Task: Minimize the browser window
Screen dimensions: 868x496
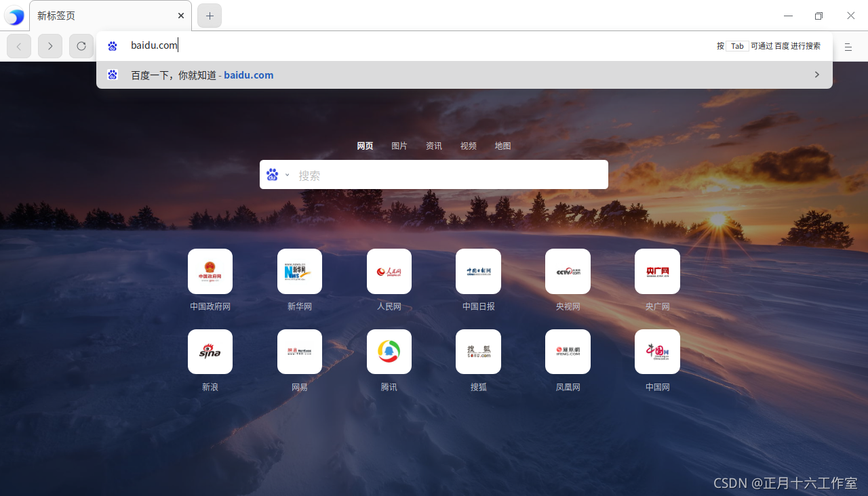Action: [788, 16]
